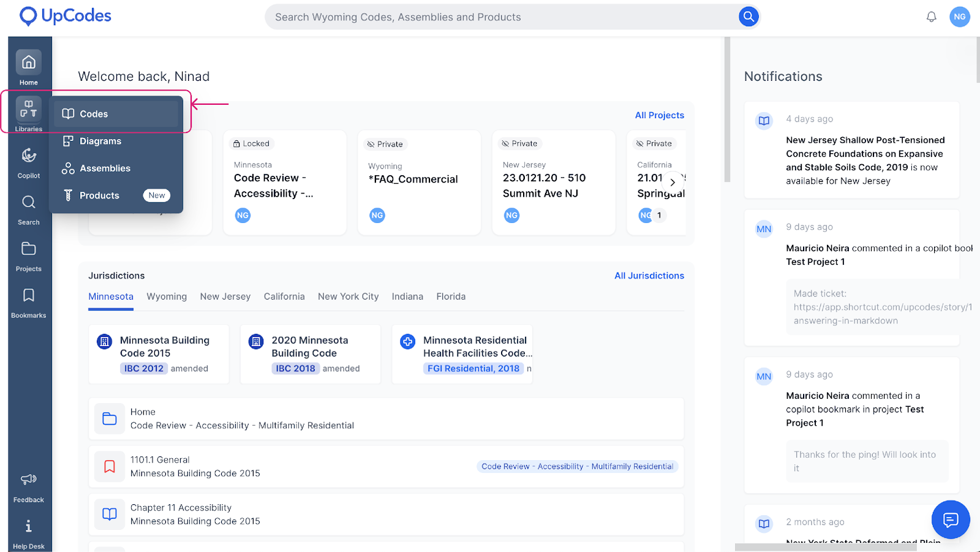The height and width of the screenshot is (552, 980).
Task: Open Chapter 11 Accessibility row
Action: pyautogui.click(x=386, y=515)
